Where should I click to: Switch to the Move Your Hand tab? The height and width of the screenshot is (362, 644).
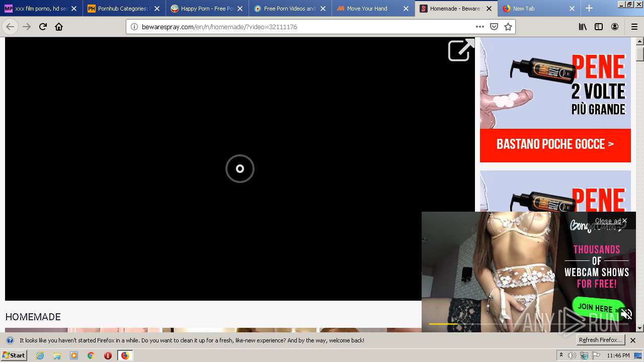(373, 9)
